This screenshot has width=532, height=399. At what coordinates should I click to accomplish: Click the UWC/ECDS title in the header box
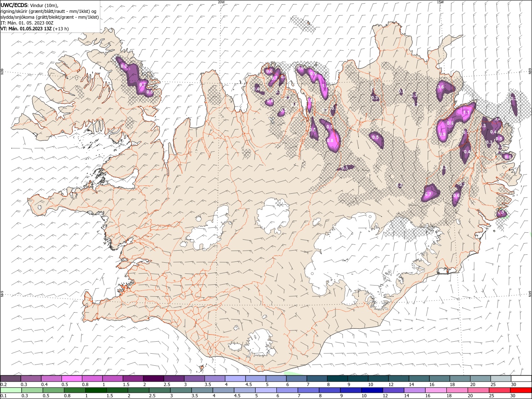coord(15,5)
